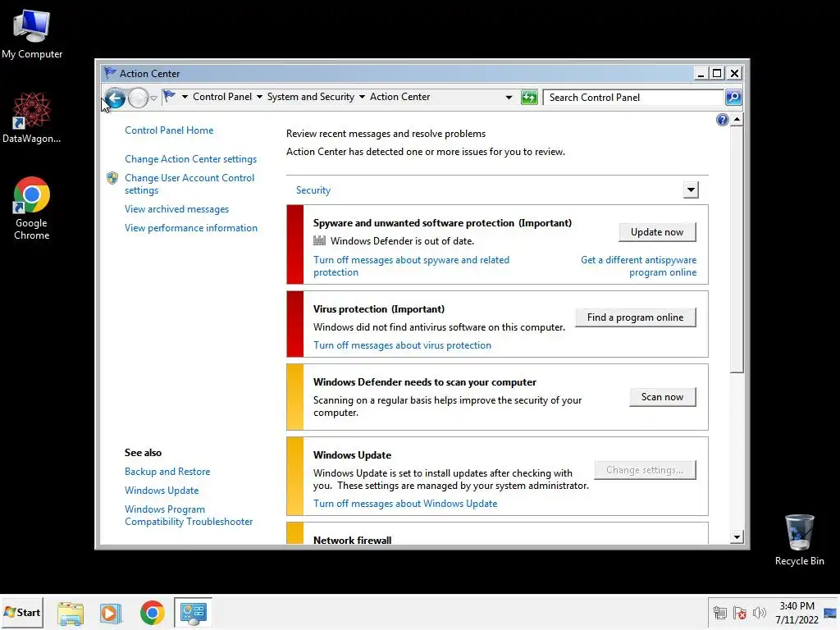Open Backup and Restore link
The image size is (840, 630).
[x=167, y=472]
